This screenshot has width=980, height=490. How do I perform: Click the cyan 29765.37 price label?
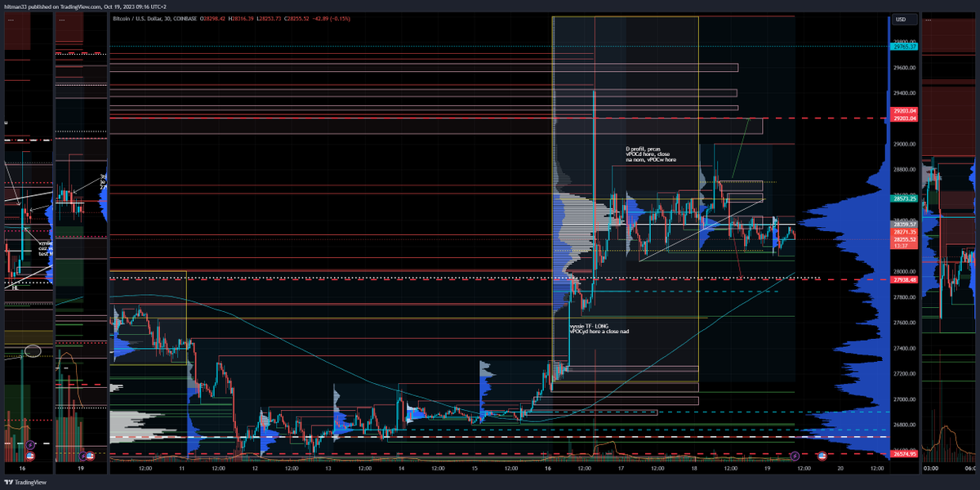point(905,47)
